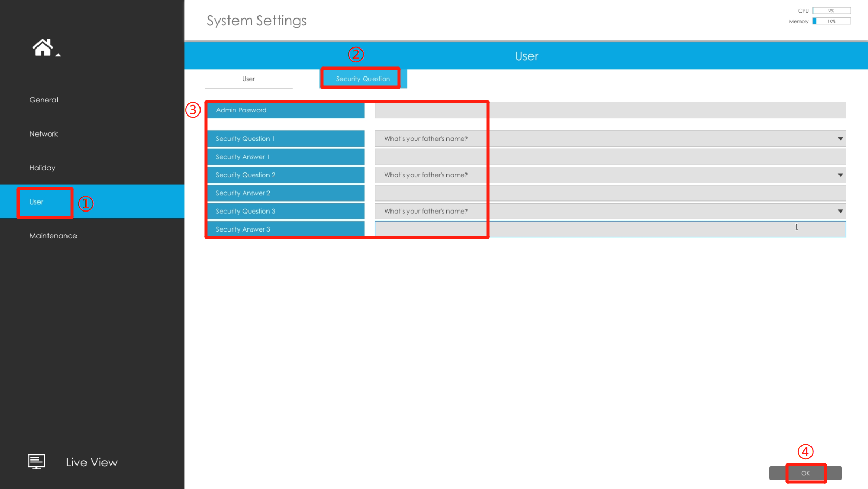Open the Network settings menu

[x=44, y=134]
